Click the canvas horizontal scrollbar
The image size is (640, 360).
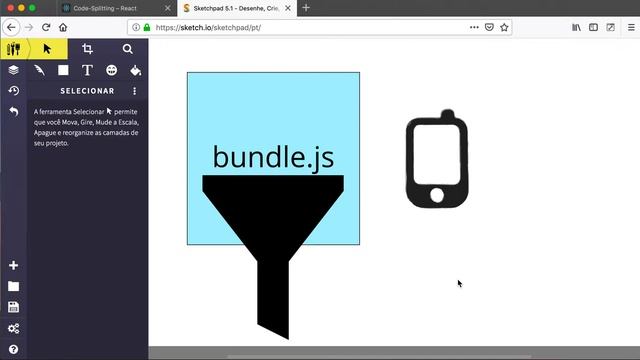tap(380, 357)
